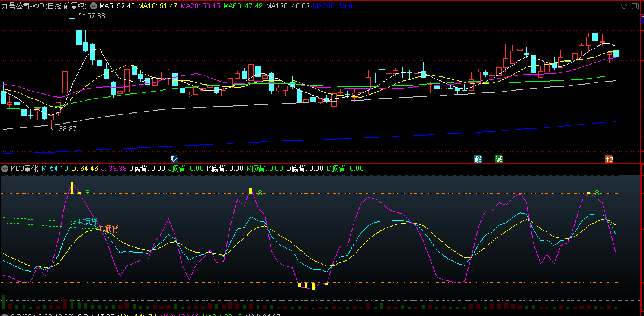Click the D顶背 divergence label on chart
Screen dimensions: 644x316
[x=109, y=228]
